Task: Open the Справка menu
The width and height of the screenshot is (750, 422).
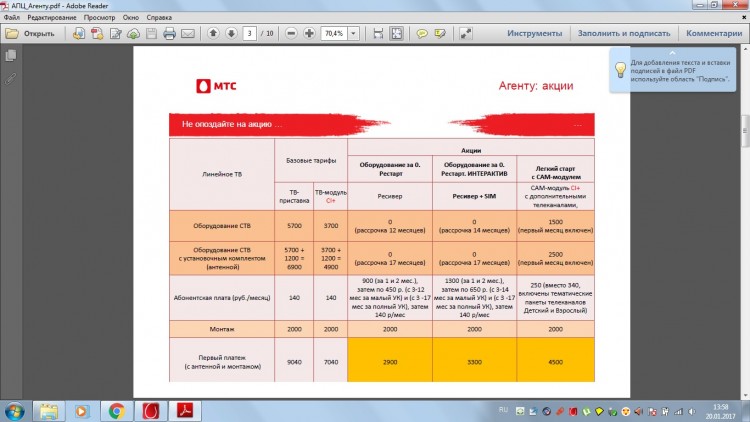Action: (159, 17)
